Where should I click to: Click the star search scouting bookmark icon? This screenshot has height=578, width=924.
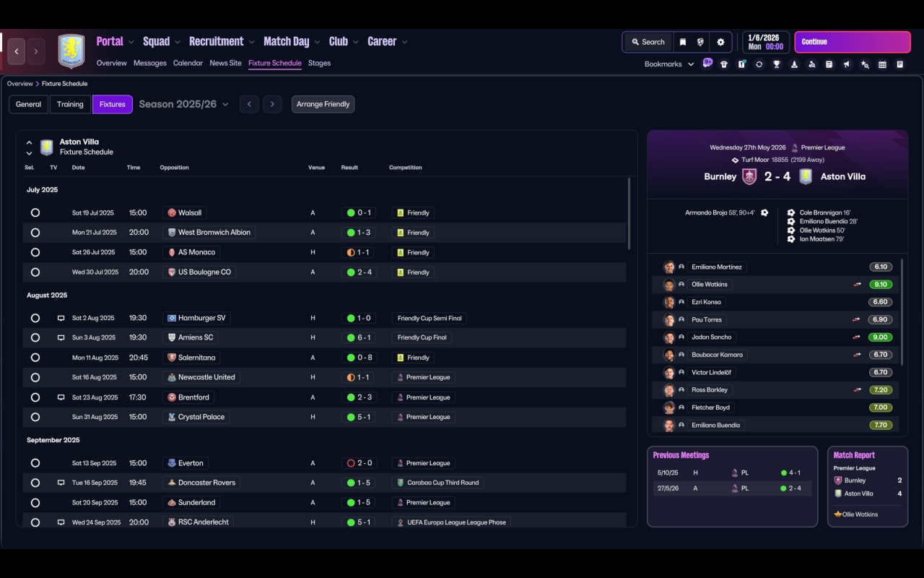[865, 64]
